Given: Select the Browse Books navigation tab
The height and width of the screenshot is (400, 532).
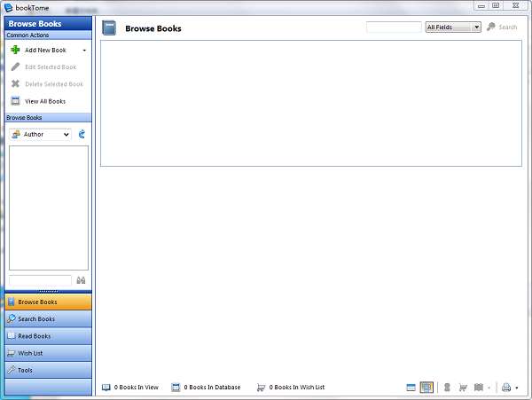Looking at the screenshot, I should [x=48, y=302].
